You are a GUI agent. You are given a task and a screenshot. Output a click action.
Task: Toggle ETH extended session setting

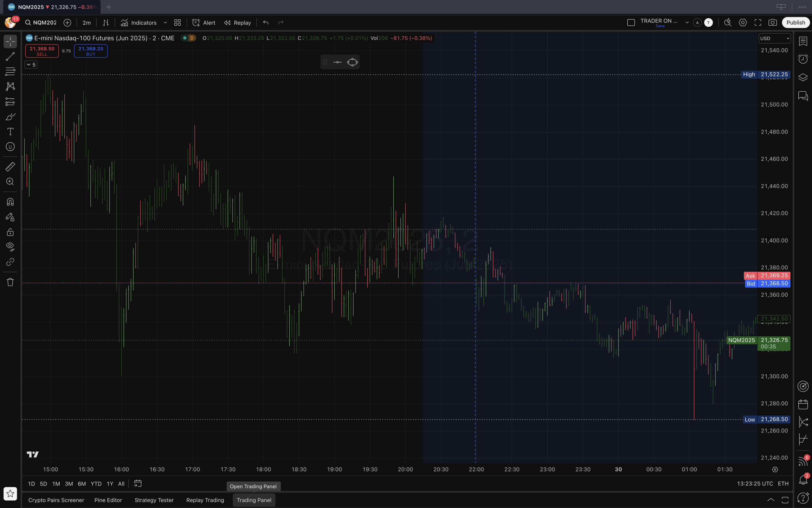pyautogui.click(x=783, y=484)
